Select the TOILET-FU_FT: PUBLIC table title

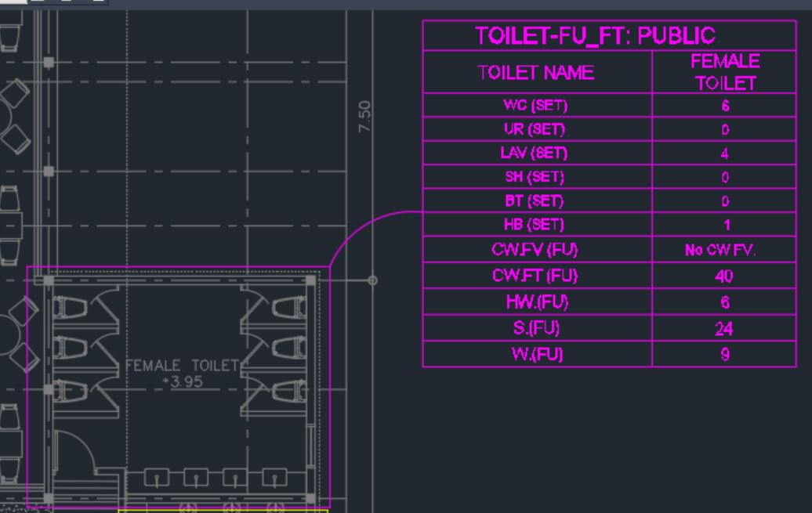(x=595, y=36)
